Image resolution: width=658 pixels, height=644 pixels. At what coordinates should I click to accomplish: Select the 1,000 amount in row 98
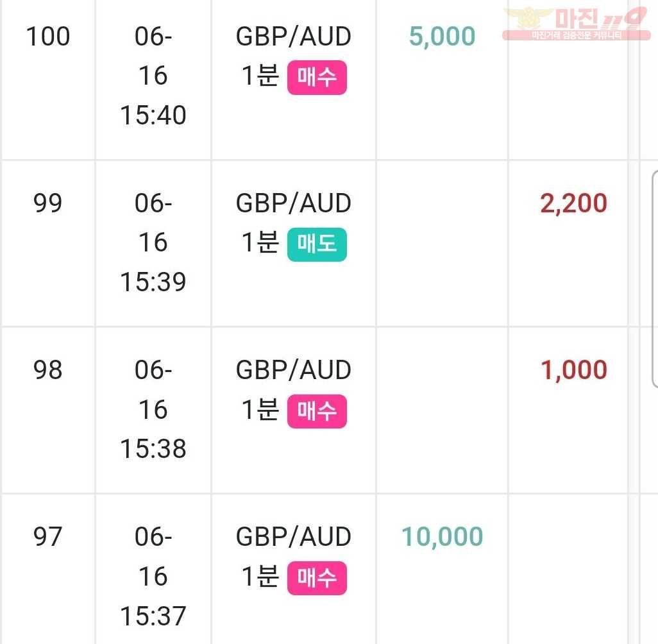click(573, 370)
